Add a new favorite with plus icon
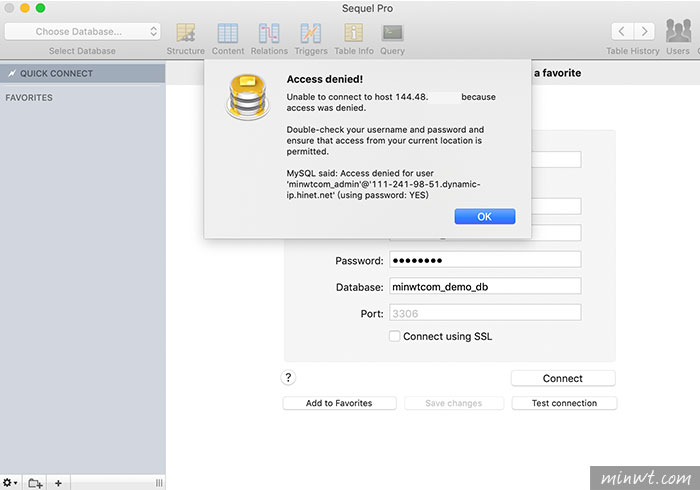This screenshot has height=490, width=700. (58, 483)
